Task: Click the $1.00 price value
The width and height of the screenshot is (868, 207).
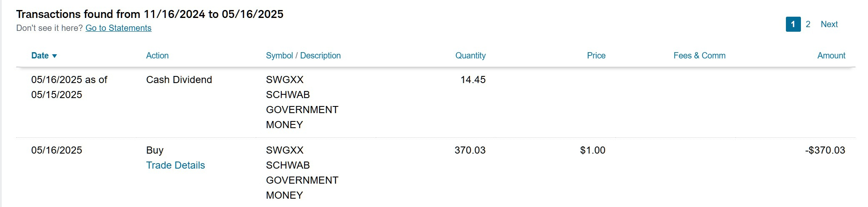Action: click(x=593, y=150)
